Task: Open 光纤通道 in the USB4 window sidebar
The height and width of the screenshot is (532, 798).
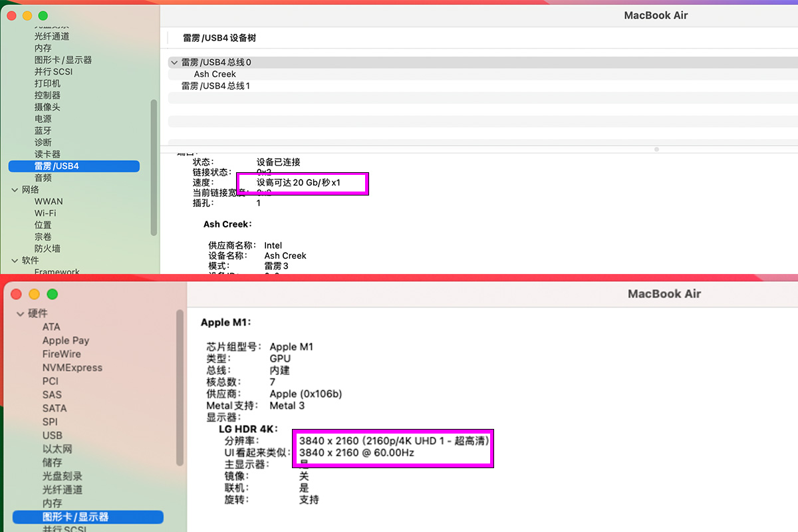Action: pos(52,37)
